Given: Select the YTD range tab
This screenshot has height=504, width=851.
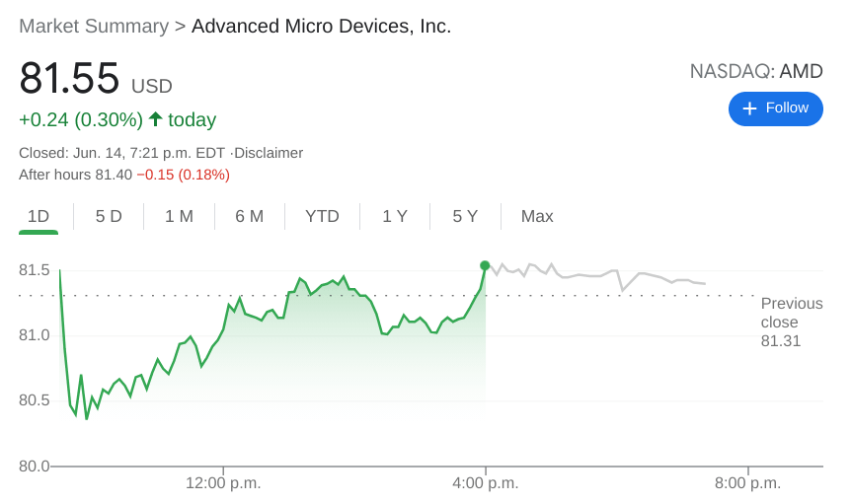Looking at the screenshot, I should click(322, 216).
